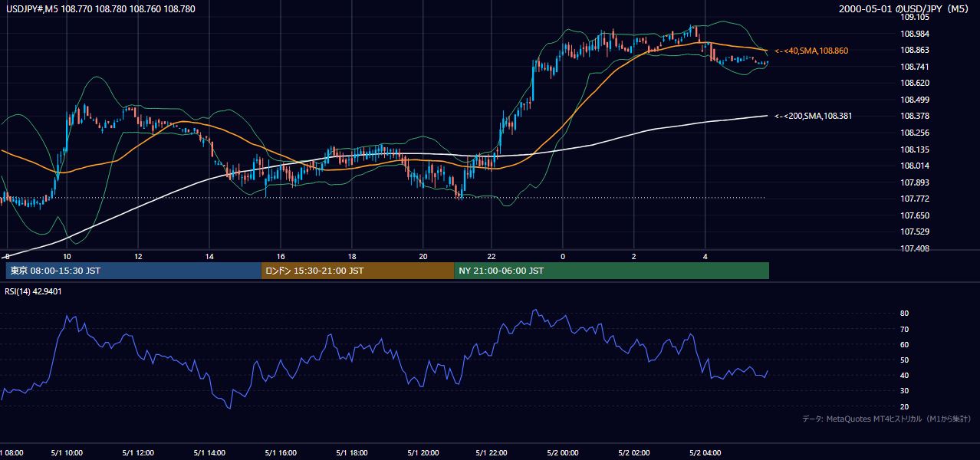This screenshot has height=460, width=980.
Task: Click the '<-<200,SMA,108.381' white label
Action: pyautogui.click(x=813, y=116)
